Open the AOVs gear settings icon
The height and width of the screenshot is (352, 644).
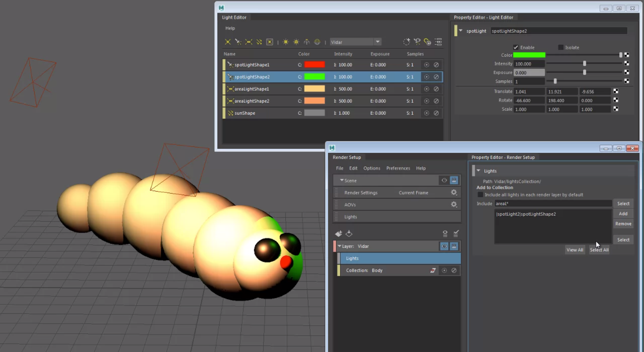454,204
